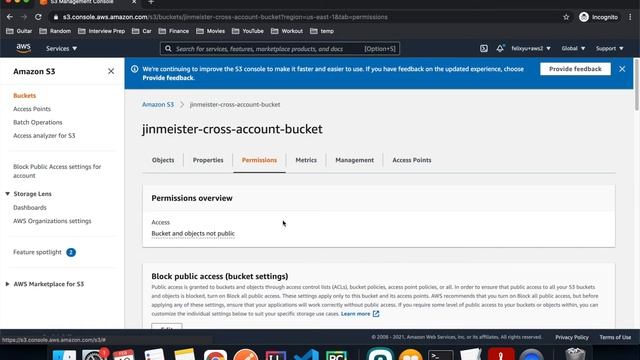Click the Privacy Policy footer link
The height and width of the screenshot is (360, 640).
pyautogui.click(x=571, y=337)
